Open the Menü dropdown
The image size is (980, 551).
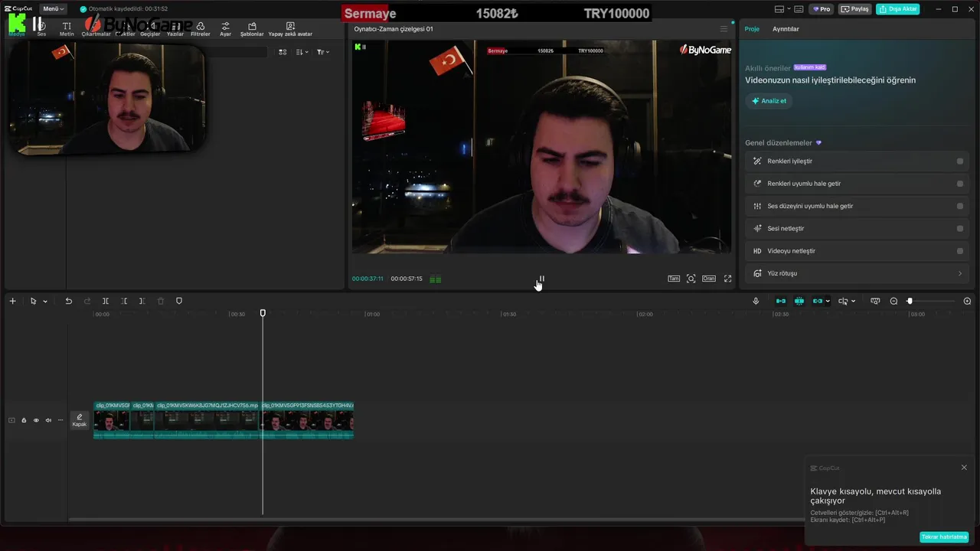point(53,9)
